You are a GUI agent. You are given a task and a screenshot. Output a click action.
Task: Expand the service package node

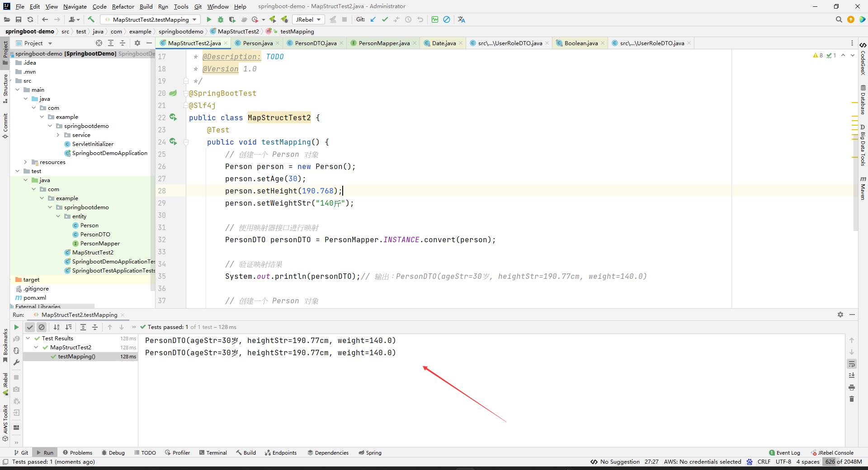(x=58, y=135)
